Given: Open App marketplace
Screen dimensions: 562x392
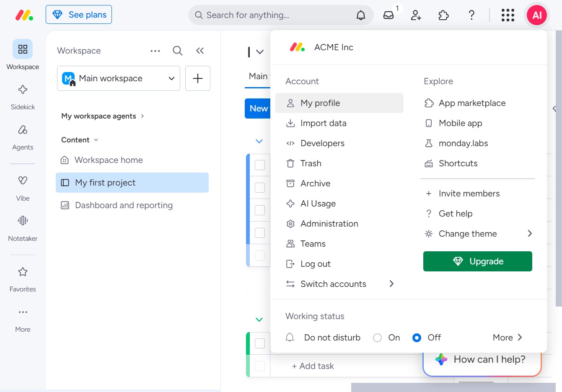Looking at the screenshot, I should coord(478,103).
